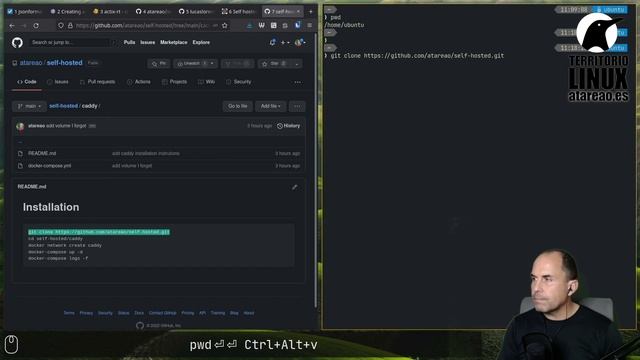Screen dimensions: 640x360
Task: Open the Firefox hamburger menu
Action: click(309, 25)
